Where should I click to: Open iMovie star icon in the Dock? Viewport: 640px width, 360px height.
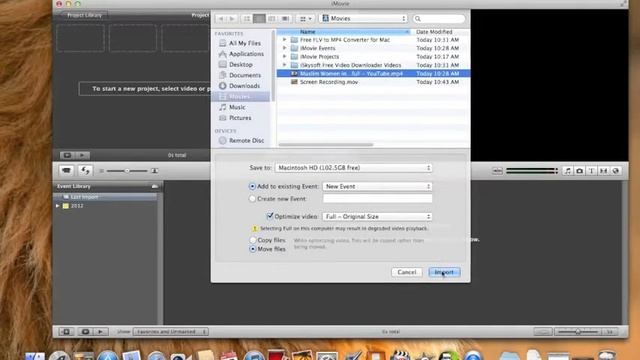(424, 355)
